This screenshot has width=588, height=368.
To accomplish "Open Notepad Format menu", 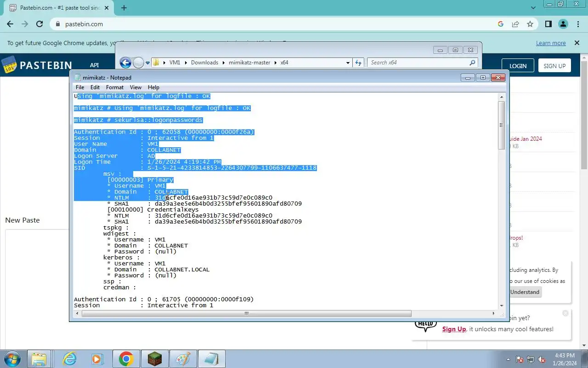I will 115,87.
